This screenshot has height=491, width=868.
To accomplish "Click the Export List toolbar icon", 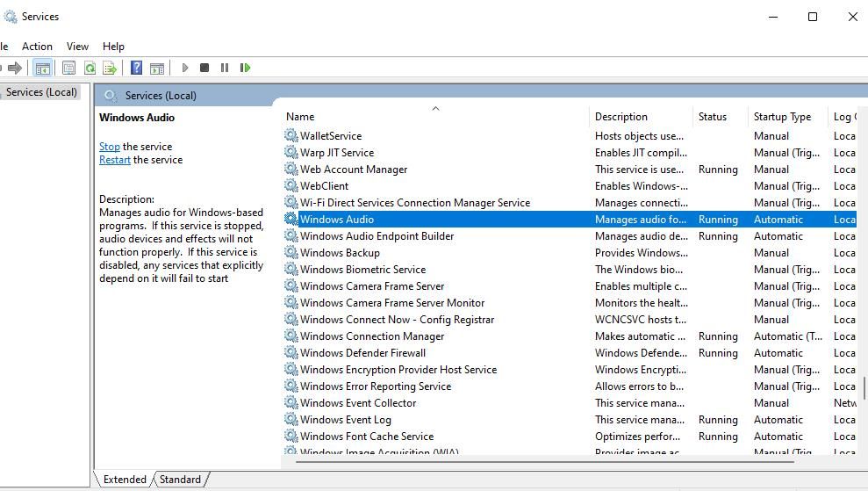I will pos(110,68).
